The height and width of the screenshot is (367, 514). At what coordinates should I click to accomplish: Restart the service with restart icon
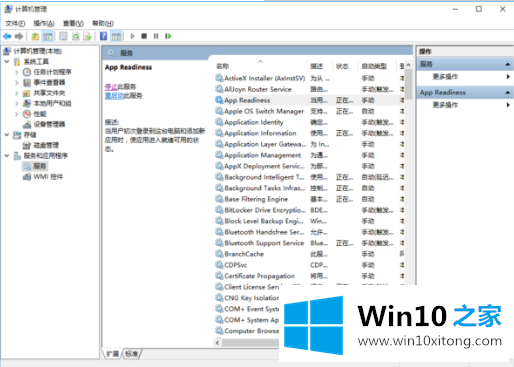click(x=168, y=36)
